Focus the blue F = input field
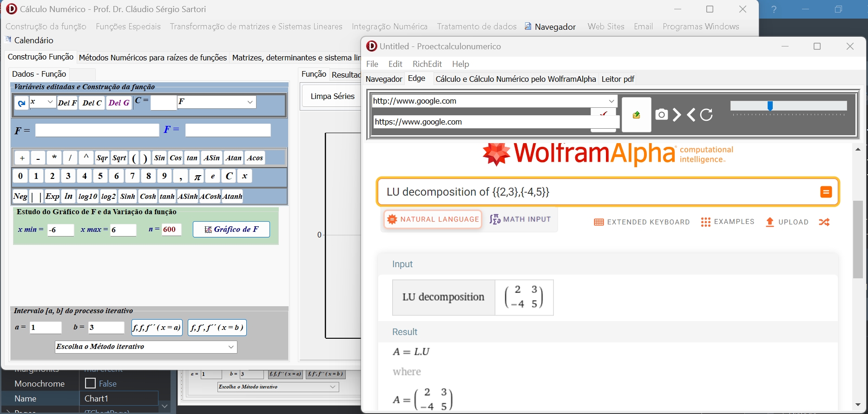The width and height of the screenshot is (868, 414). (228, 131)
